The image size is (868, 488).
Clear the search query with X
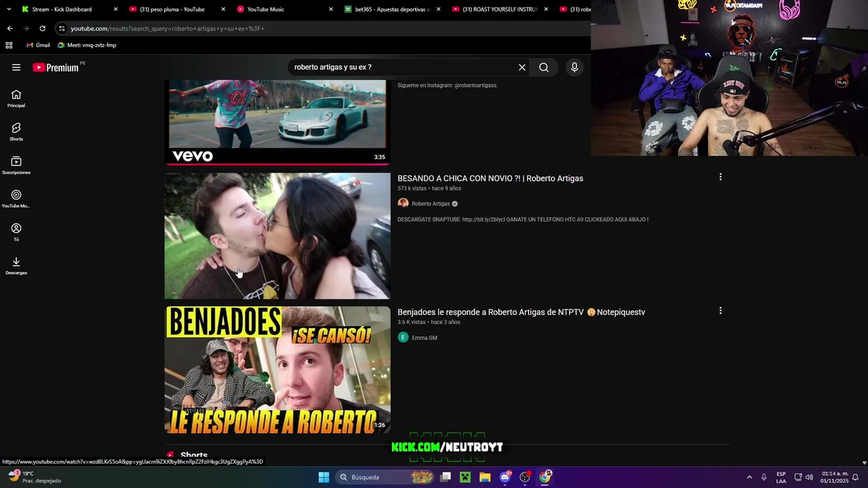point(522,67)
